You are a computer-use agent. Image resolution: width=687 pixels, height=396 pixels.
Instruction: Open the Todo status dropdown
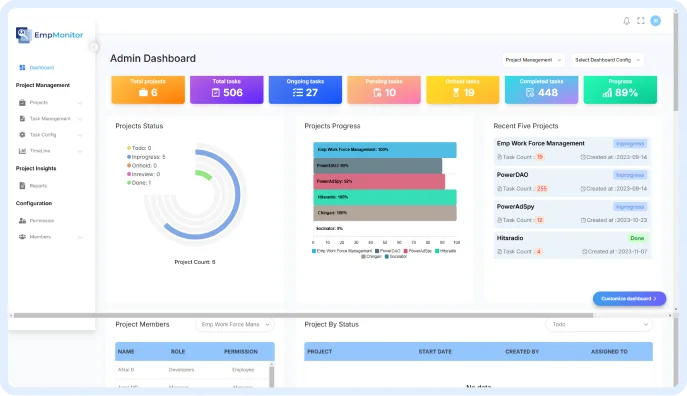tap(599, 325)
